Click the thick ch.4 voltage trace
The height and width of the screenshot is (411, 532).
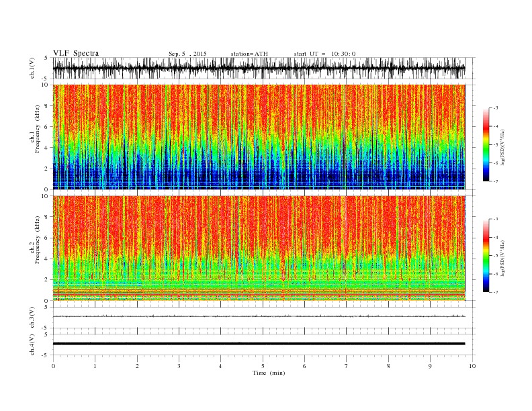tap(259, 344)
